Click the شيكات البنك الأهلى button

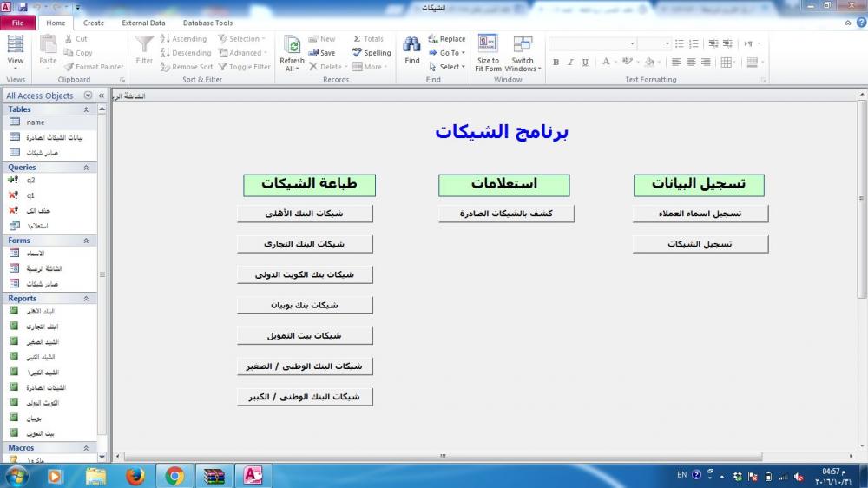point(305,214)
